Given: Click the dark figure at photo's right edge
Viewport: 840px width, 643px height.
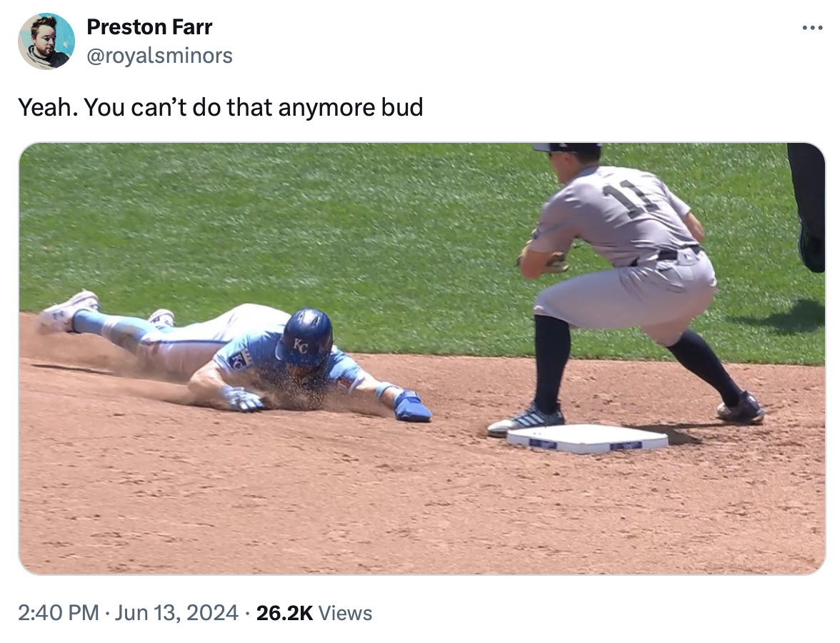Looking at the screenshot, I should coord(809,206).
